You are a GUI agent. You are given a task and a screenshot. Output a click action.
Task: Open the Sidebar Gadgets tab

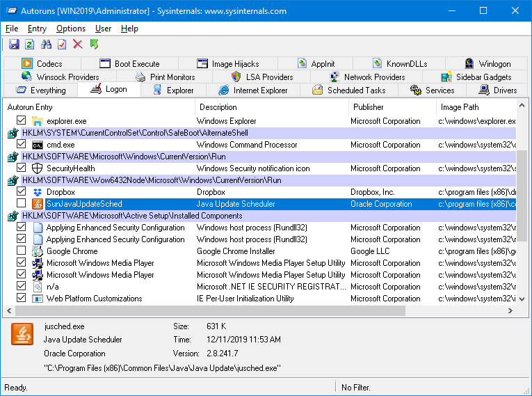tap(476, 77)
